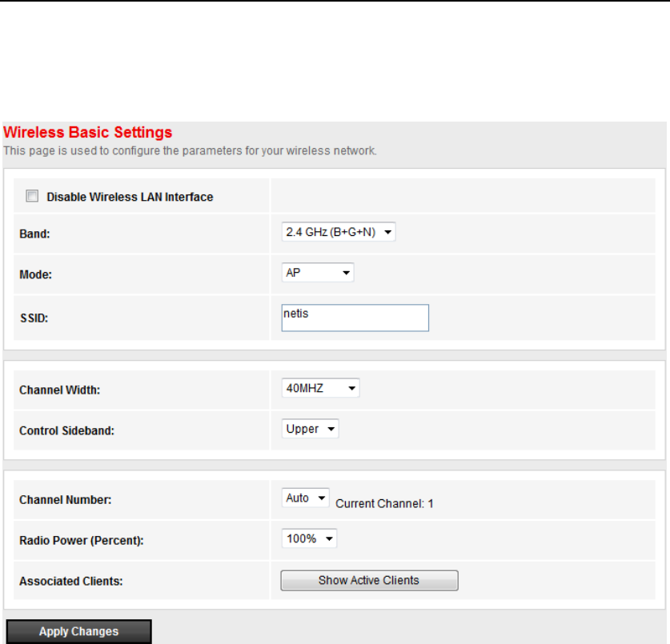
Task: Click the Disable Wireless LAN Interface label
Action: click(130, 197)
